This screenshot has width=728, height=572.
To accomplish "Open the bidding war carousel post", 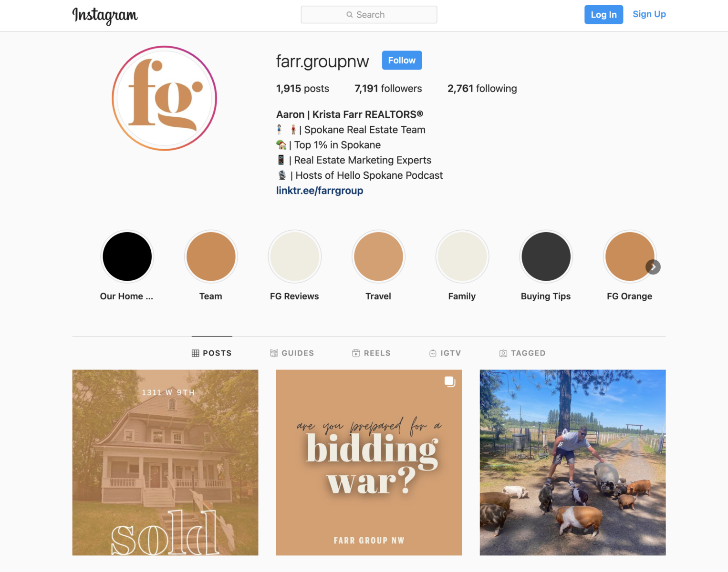I will 369,462.
